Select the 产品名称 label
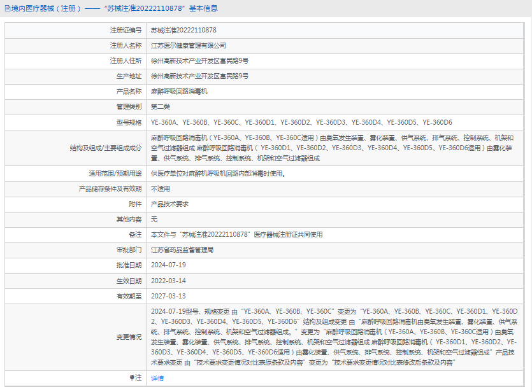This screenshot has width=532, height=392. click(x=129, y=92)
